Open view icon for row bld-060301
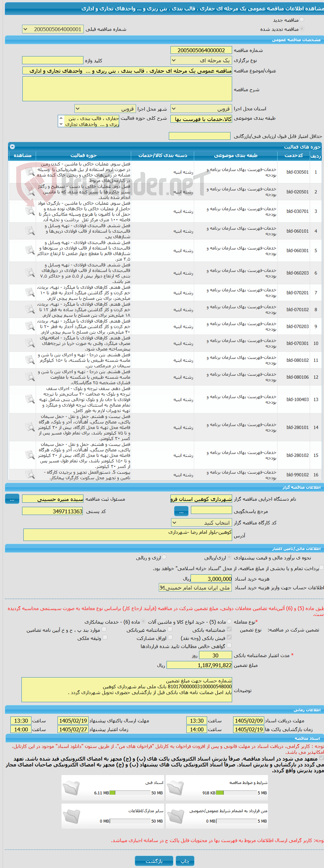324x868 pixels. 30,251
